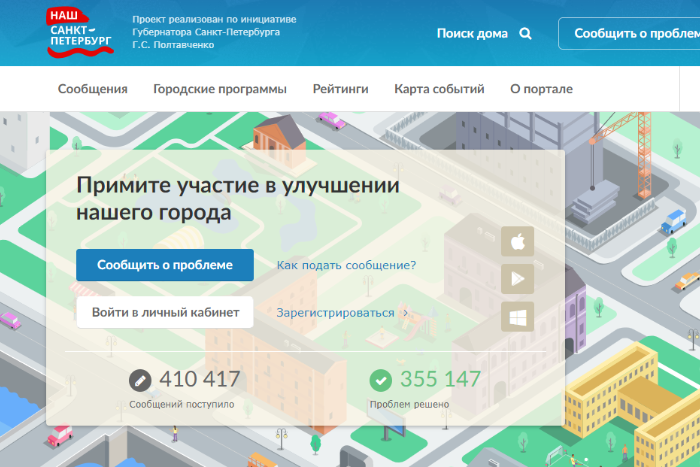Open the Карта событий page
This screenshot has height=467, width=700.
pos(439,89)
